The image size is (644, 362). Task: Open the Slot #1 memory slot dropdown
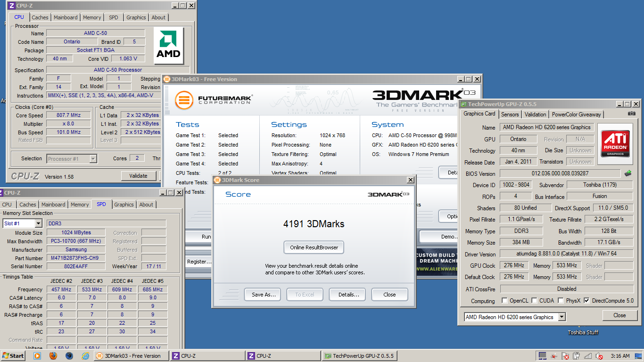pyautogui.click(x=38, y=223)
